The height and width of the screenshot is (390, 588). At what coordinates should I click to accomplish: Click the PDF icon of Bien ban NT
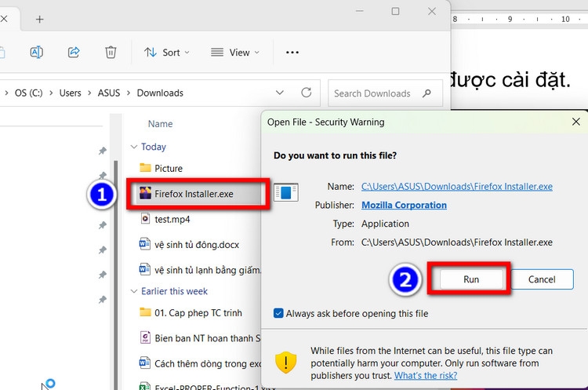[x=145, y=338]
